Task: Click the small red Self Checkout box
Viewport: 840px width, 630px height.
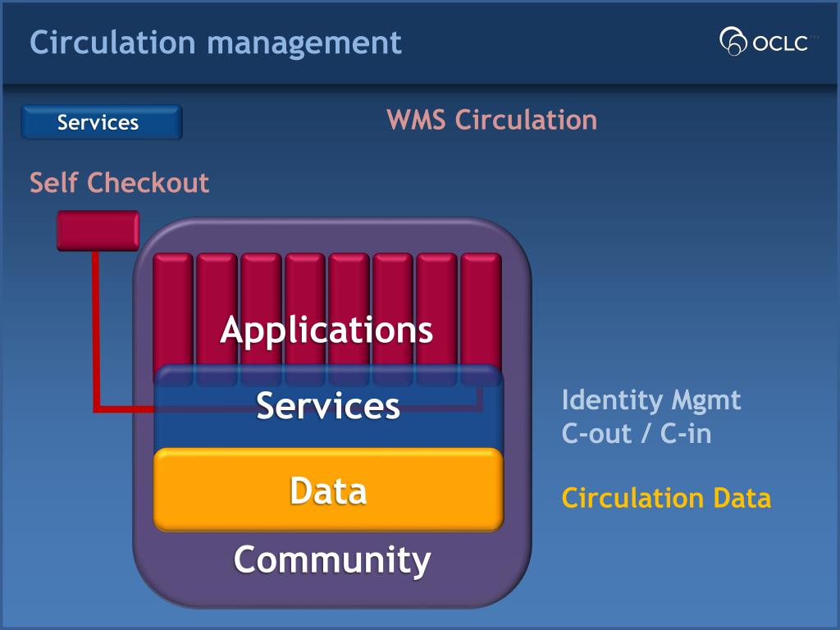Action: coord(98,231)
